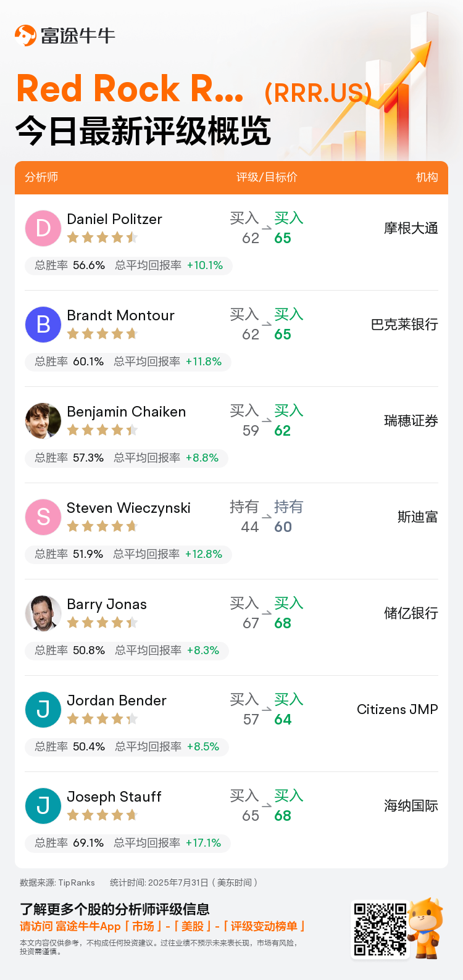Open the 评级变动榜单 link

(x=264, y=926)
